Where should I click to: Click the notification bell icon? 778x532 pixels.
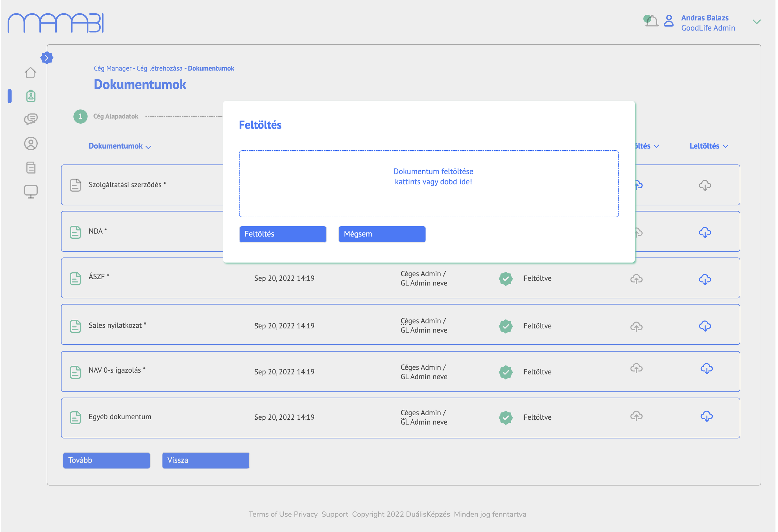pos(651,21)
